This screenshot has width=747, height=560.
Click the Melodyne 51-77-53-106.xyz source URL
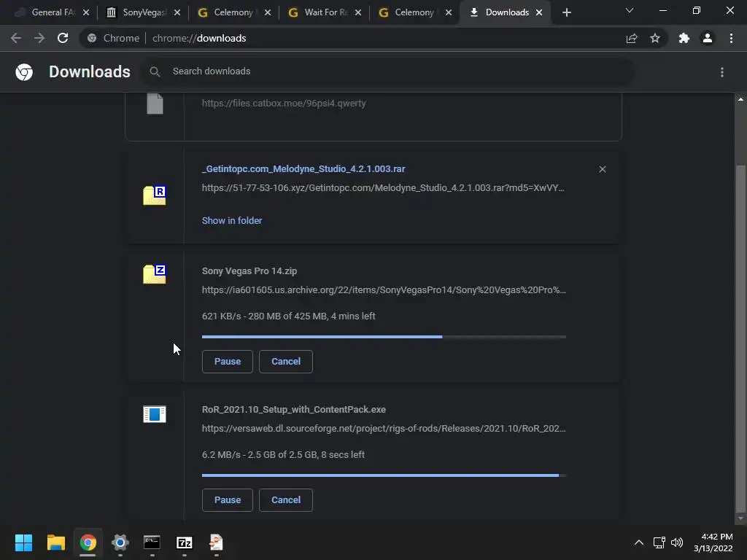[383, 187]
